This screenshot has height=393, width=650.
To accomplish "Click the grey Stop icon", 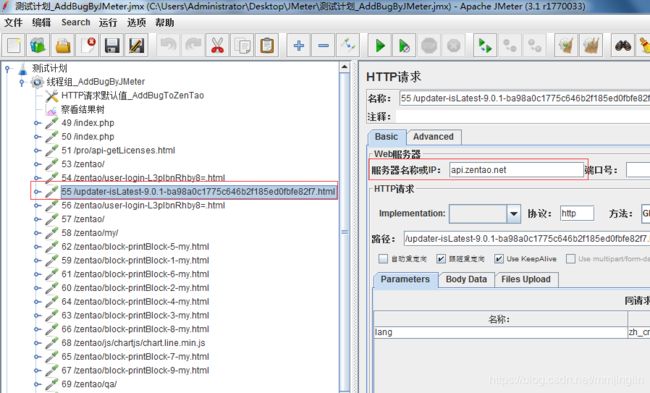I will pyautogui.click(x=429, y=45).
